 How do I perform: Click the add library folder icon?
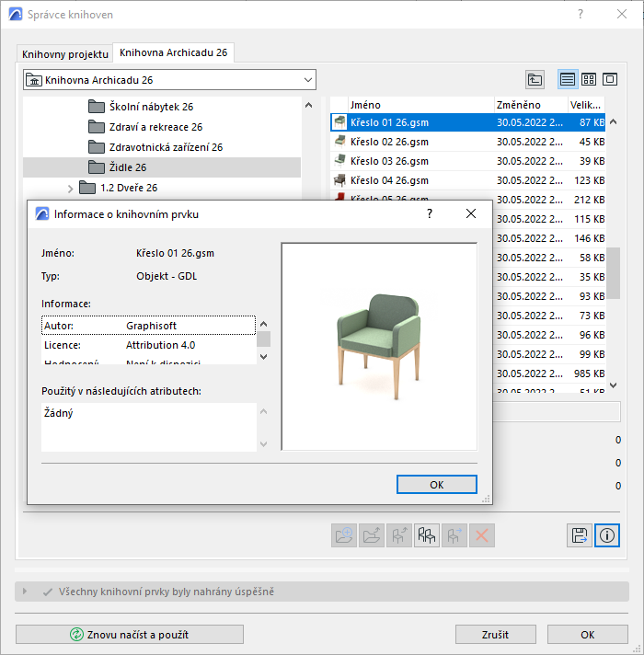pyautogui.click(x=344, y=535)
